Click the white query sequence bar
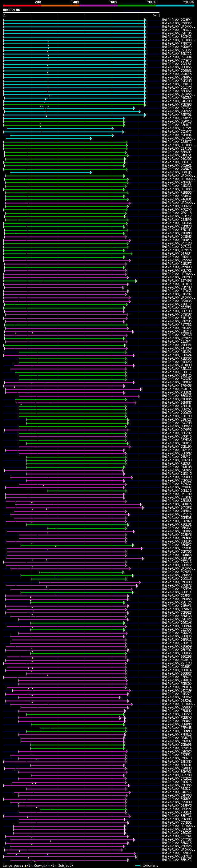 point(81,13)
